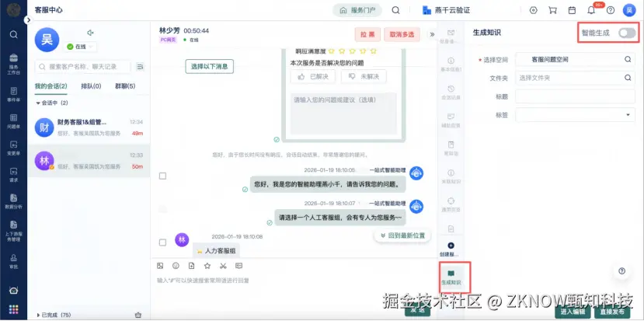
Task: Switch to the 排队(0) tab
Action: coord(91,86)
